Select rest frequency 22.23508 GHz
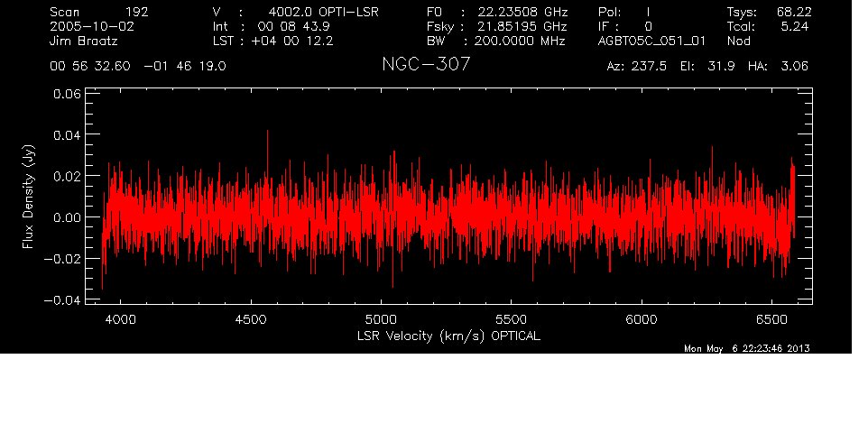This screenshot has height=442, width=868. pyautogui.click(x=522, y=12)
